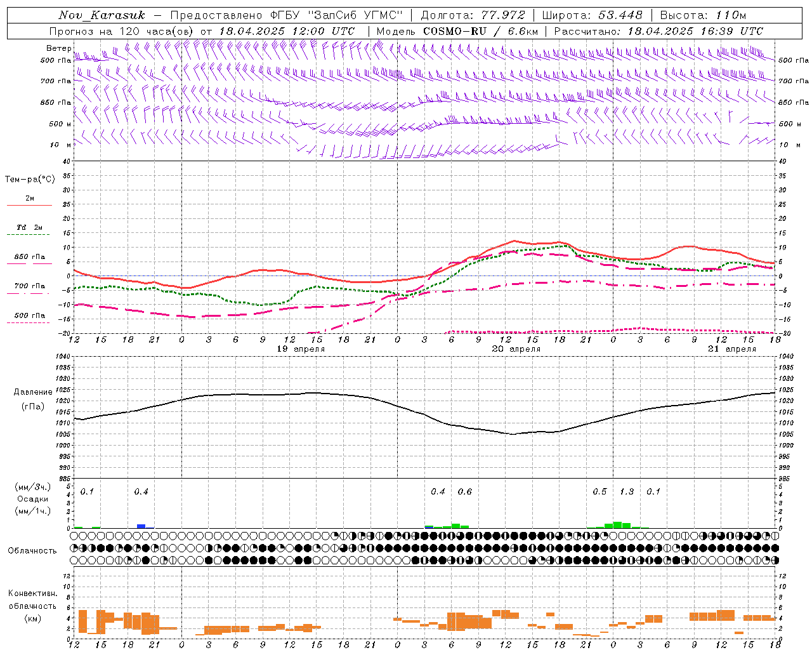
Task: Select the Давление panel label
Action: click(x=32, y=392)
